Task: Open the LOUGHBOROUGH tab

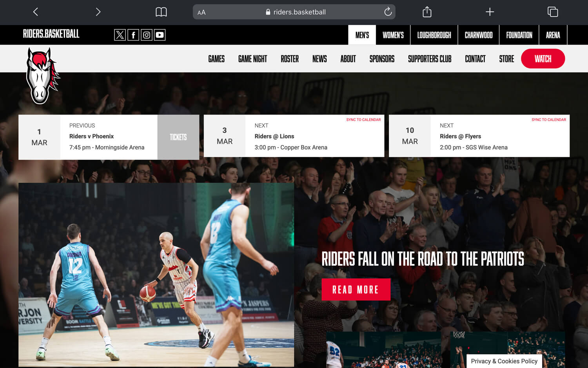Action: tap(434, 35)
